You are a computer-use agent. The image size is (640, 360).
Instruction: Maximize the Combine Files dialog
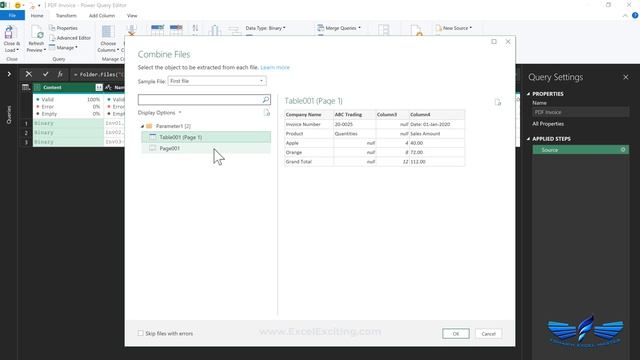(x=494, y=42)
